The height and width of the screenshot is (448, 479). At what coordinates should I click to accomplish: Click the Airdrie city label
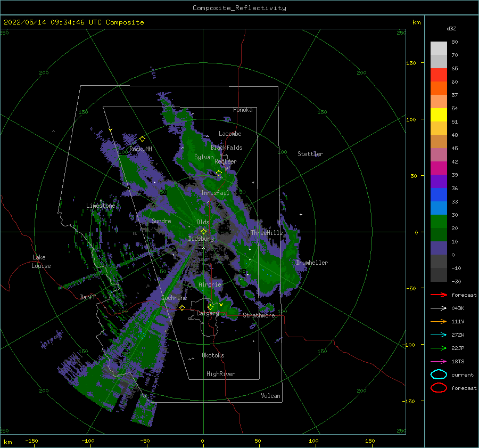tap(210, 284)
